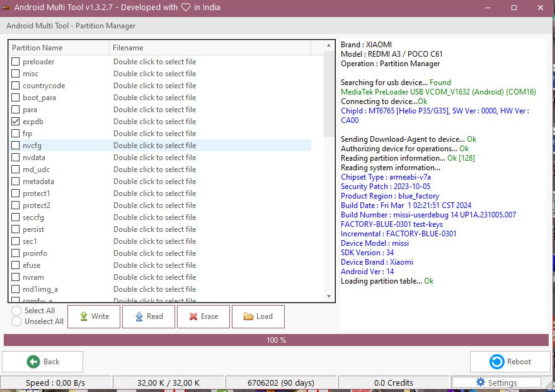Choose the Unselect All radio button
The width and height of the screenshot is (555, 392).
[16, 321]
